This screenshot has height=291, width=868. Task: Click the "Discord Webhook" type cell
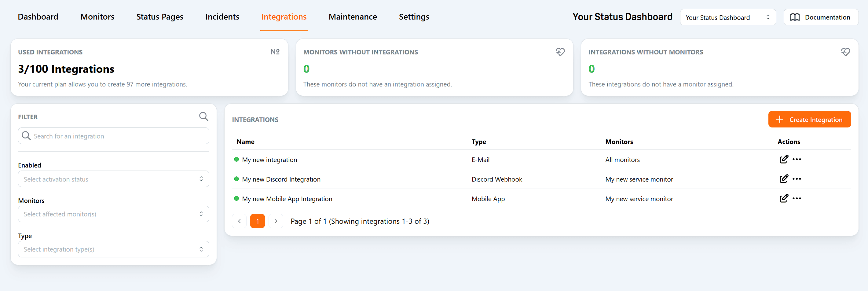[x=497, y=179]
